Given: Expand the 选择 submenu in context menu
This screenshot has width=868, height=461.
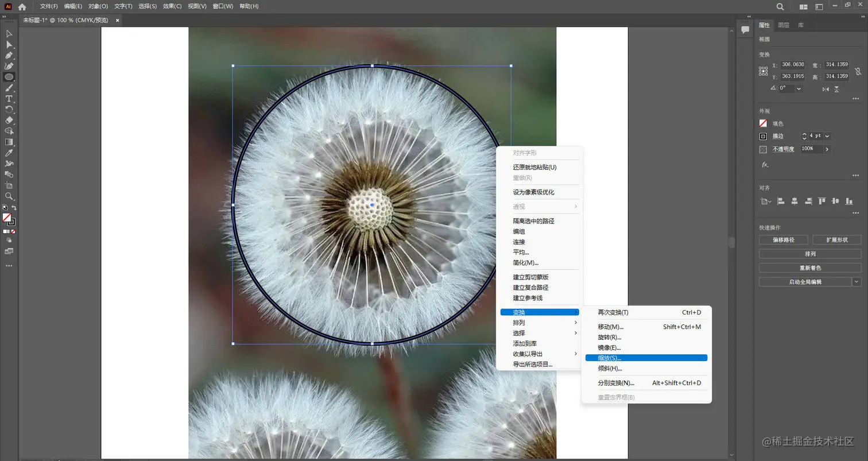Looking at the screenshot, I should [539, 333].
